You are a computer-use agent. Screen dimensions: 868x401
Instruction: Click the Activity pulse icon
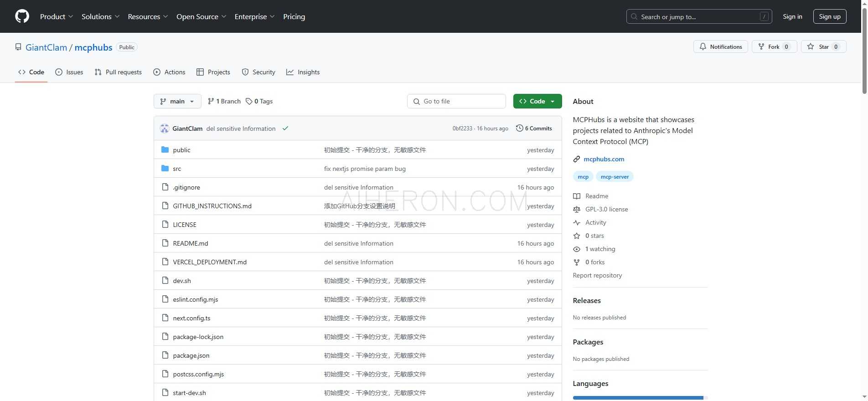(x=577, y=222)
